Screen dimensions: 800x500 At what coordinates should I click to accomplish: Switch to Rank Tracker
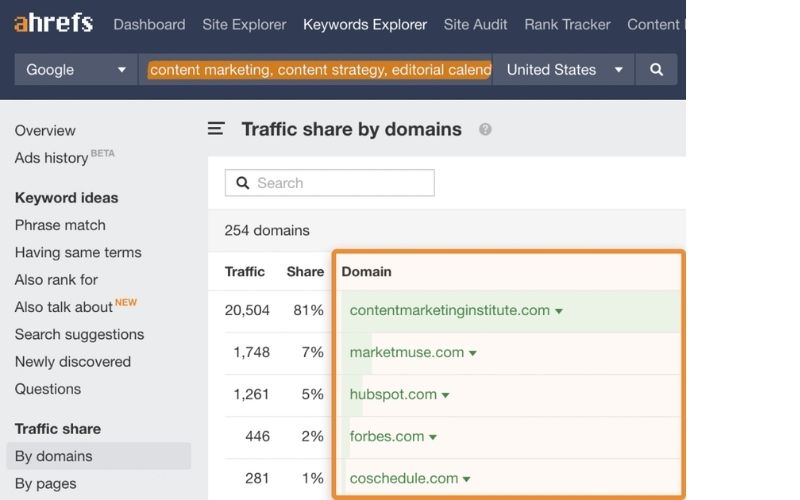[567, 24]
